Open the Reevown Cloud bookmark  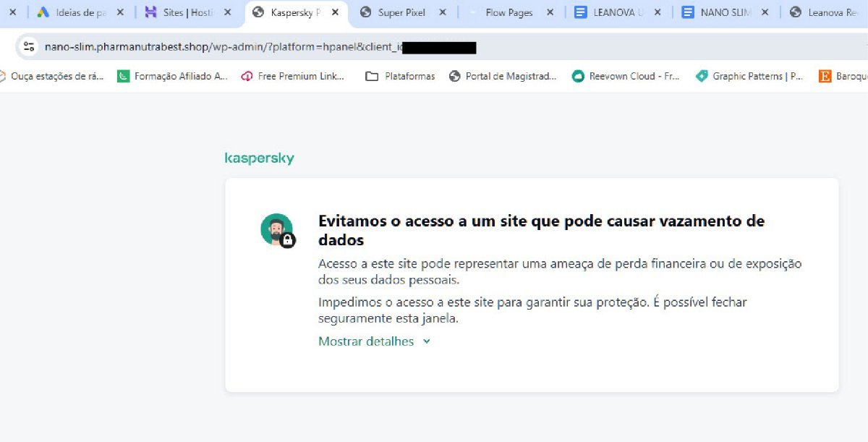coord(626,76)
